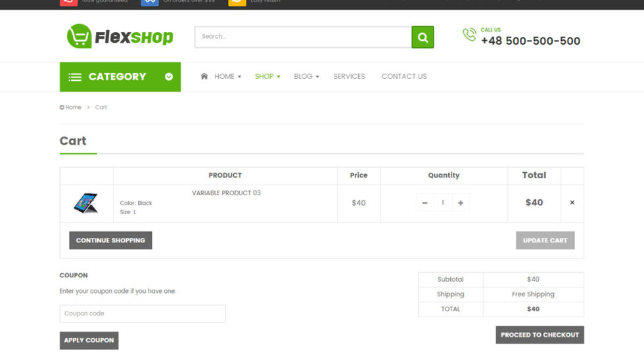Click the Home breadcrumb link
This screenshot has height=362, width=644.
coord(73,107)
